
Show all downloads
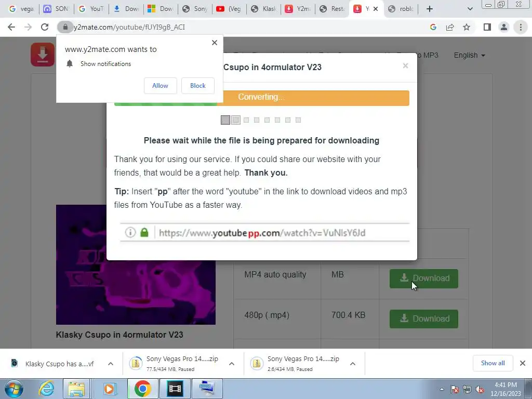pos(493,363)
